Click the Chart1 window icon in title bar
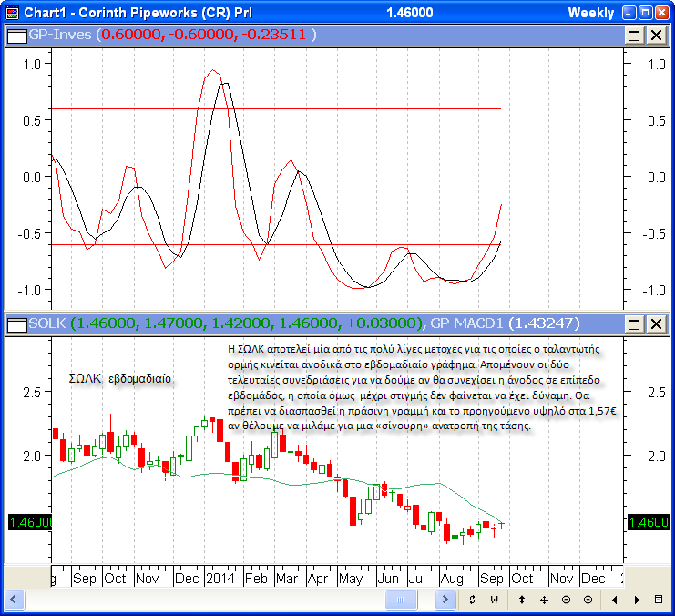The height and width of the screenshot is (616, 675). (12, 12)
